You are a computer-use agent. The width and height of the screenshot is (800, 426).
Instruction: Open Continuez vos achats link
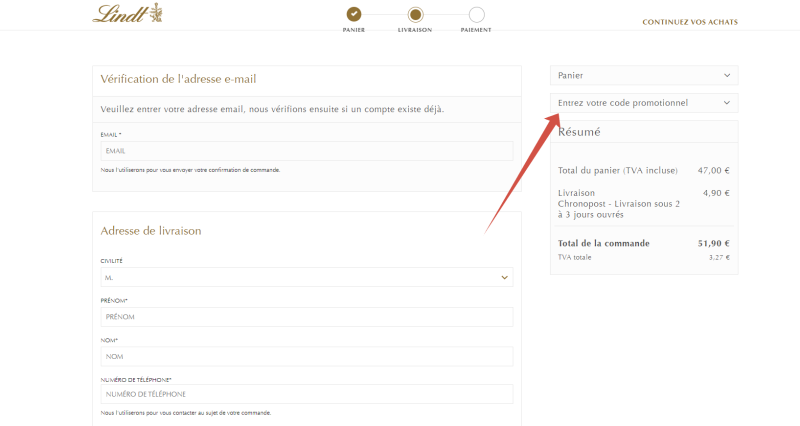click(x=690, y=22)
